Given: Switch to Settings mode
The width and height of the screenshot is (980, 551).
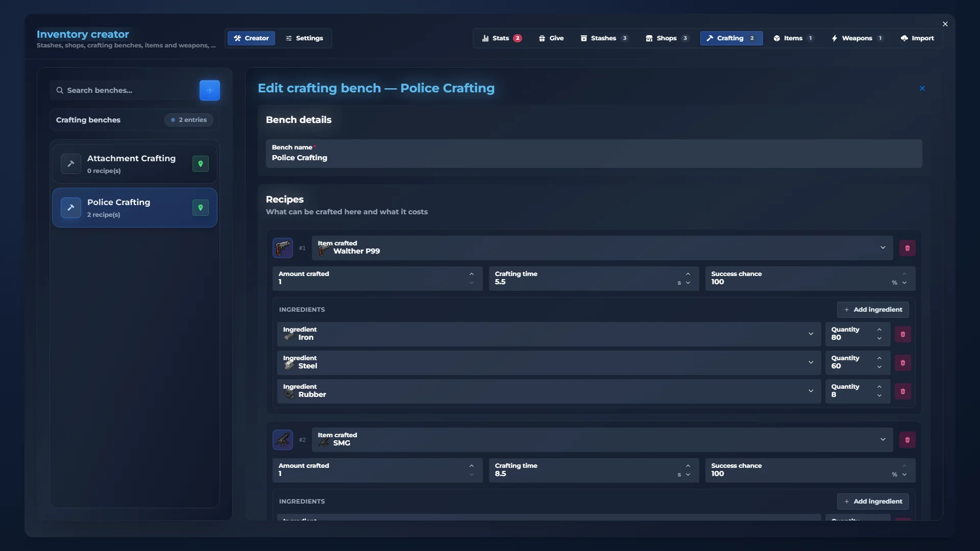Looking at the screenshot, I should pyautogui.click(x=304, y=38).
